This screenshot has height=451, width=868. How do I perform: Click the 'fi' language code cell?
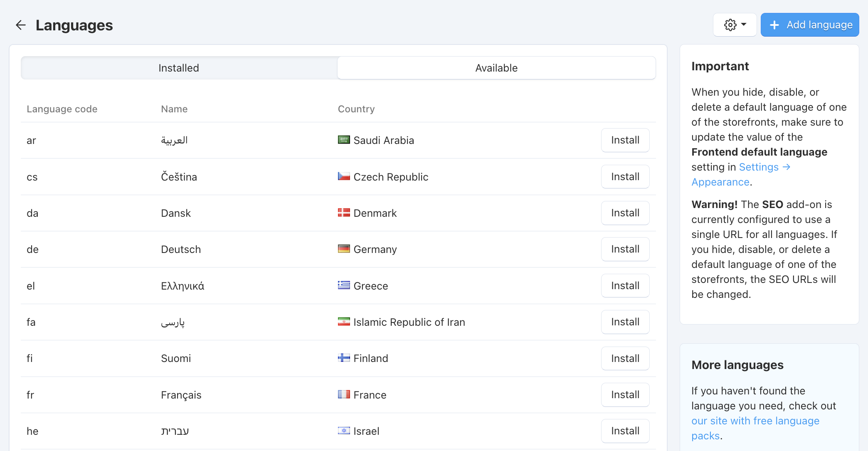point(30,358)
